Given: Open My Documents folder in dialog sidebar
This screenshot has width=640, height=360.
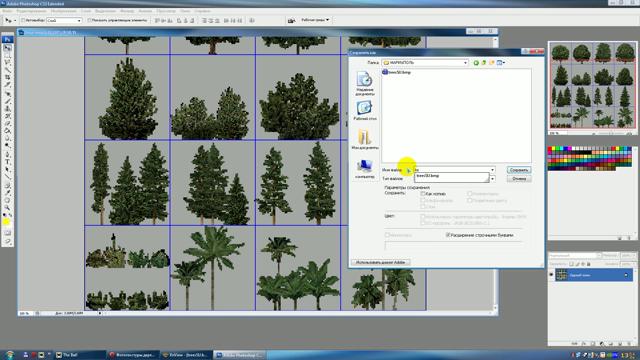Looking at the screenshot, I should click(364, 140).
